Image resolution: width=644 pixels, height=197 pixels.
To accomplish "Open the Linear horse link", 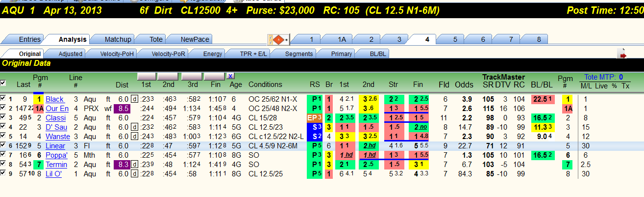I will tap(55, 146).
